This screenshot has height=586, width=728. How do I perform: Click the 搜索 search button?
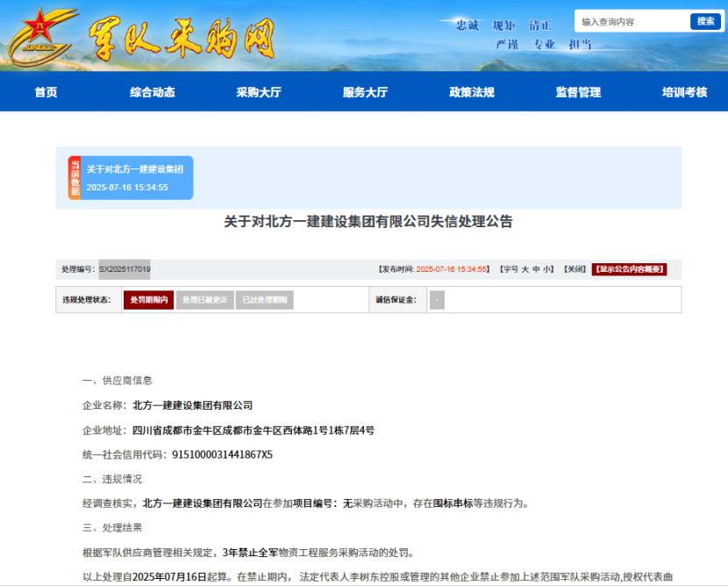[x=705, y=21]
